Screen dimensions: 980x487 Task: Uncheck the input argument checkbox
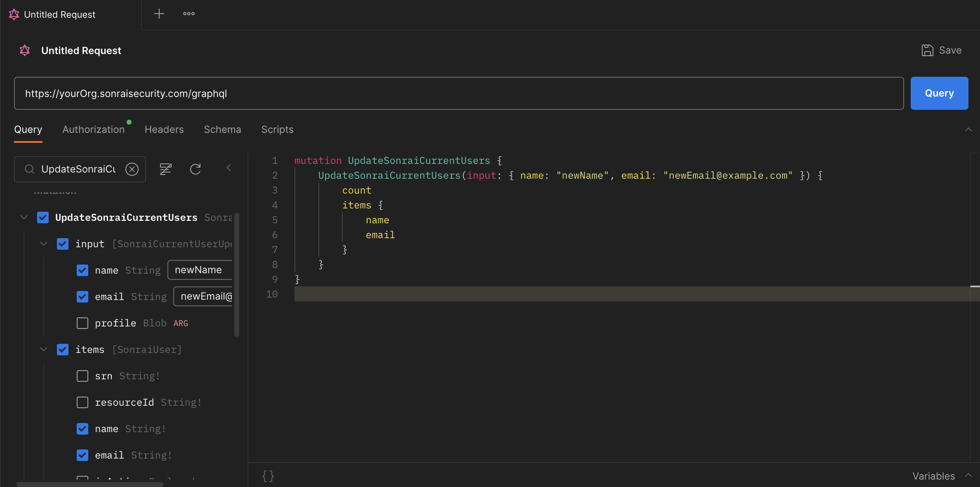click(x=63, y=244)
